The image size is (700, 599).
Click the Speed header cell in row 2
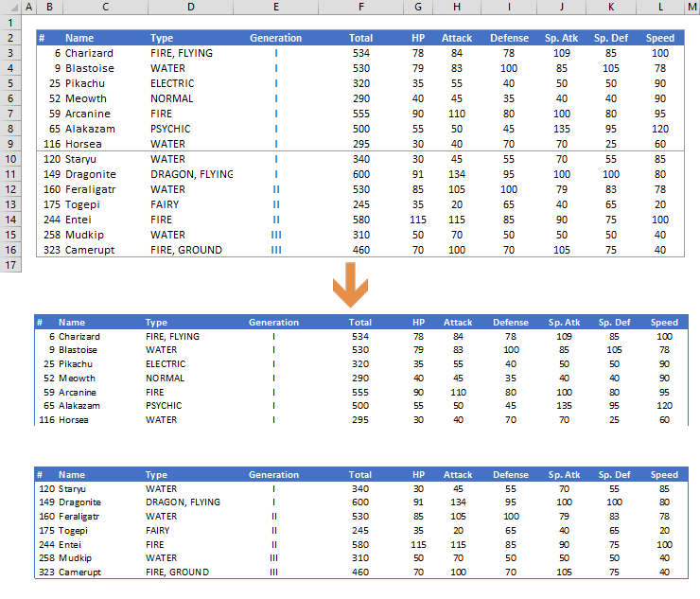coord(660,38)
